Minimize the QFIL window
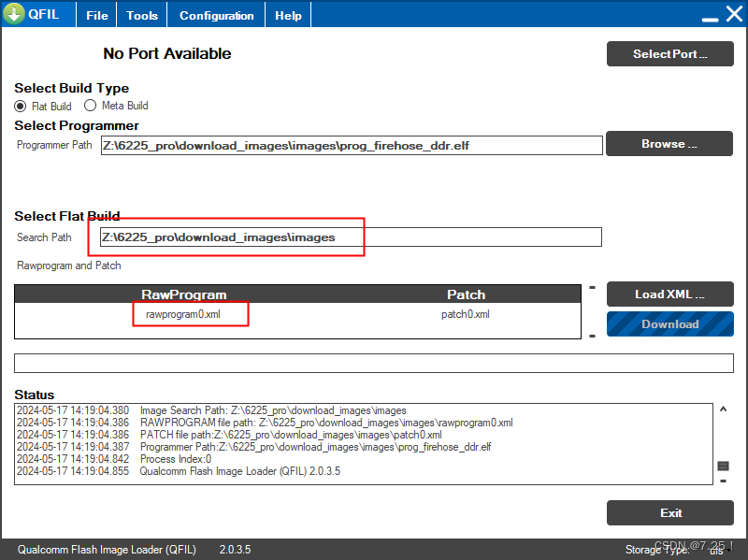The width and height of the screenshot is (748, 560). click(x=710, y=18)
